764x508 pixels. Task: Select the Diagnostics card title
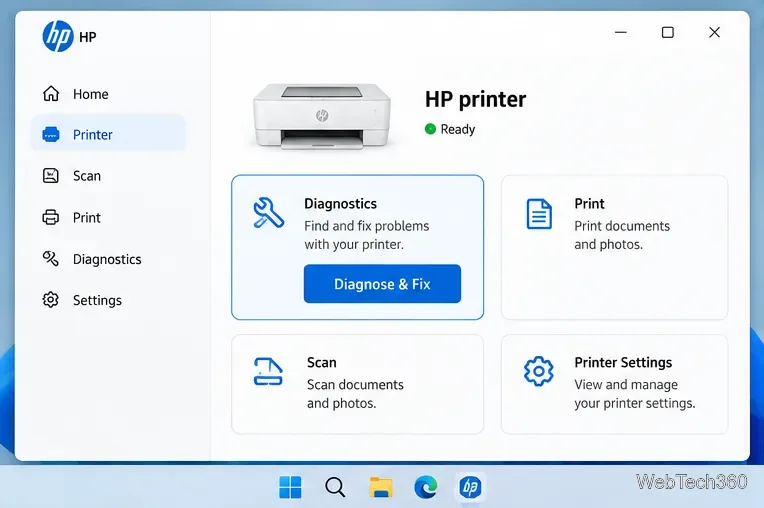[341, 204]
